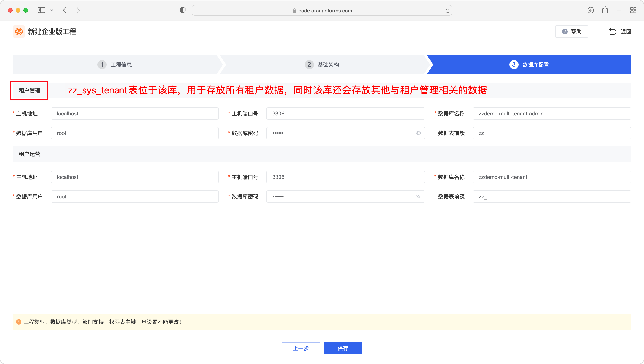644x364 pixels.
Task: Edit 租户运营 数据库用户 root field
Action: [x=135, y=197]
